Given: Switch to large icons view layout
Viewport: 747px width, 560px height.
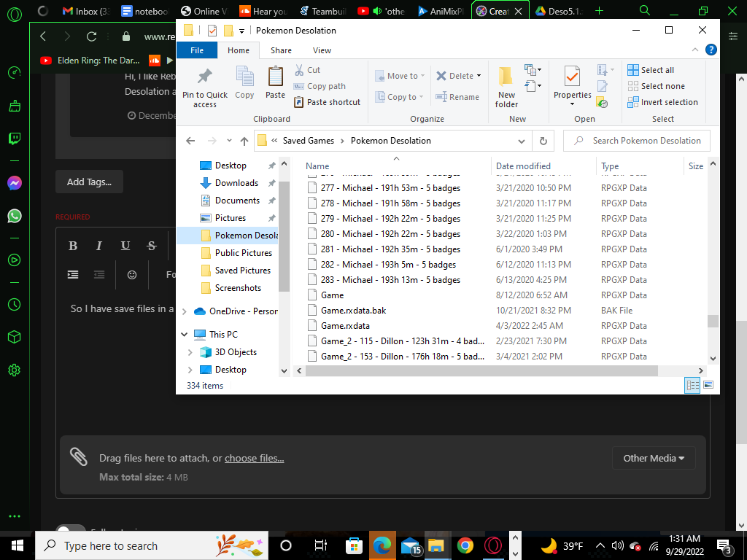Looking at the screenshot, I should tap(708, 385).
